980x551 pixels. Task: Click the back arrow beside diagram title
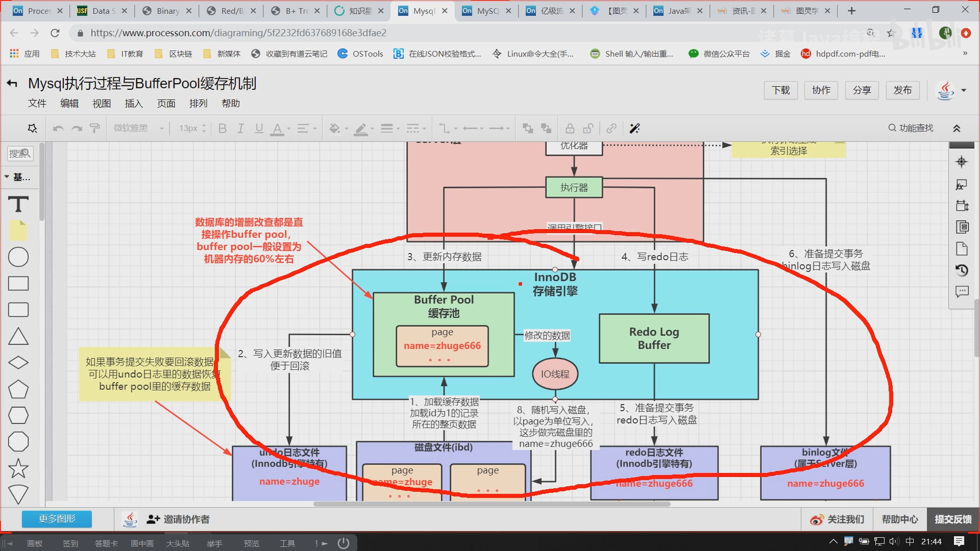point(12,84)
